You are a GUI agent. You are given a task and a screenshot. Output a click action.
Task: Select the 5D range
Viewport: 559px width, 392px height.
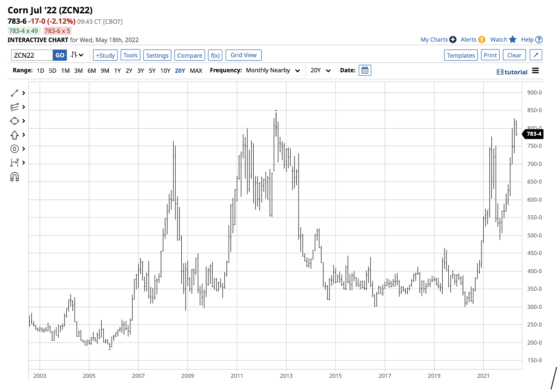[x=53, y=71]
